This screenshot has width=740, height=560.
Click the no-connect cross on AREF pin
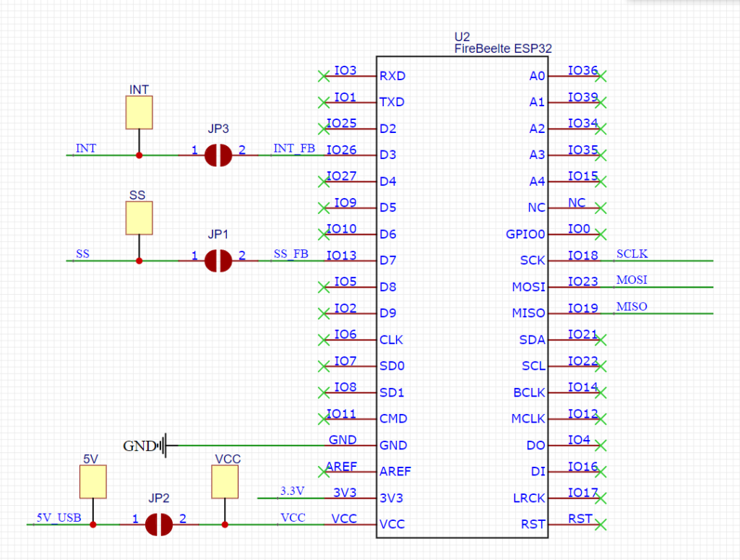click(324, 472)
